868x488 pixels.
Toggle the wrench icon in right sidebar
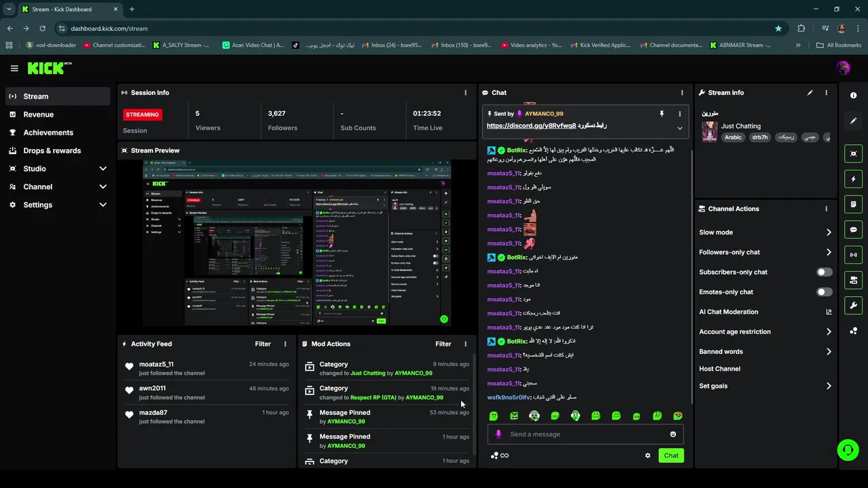point(853,305)
